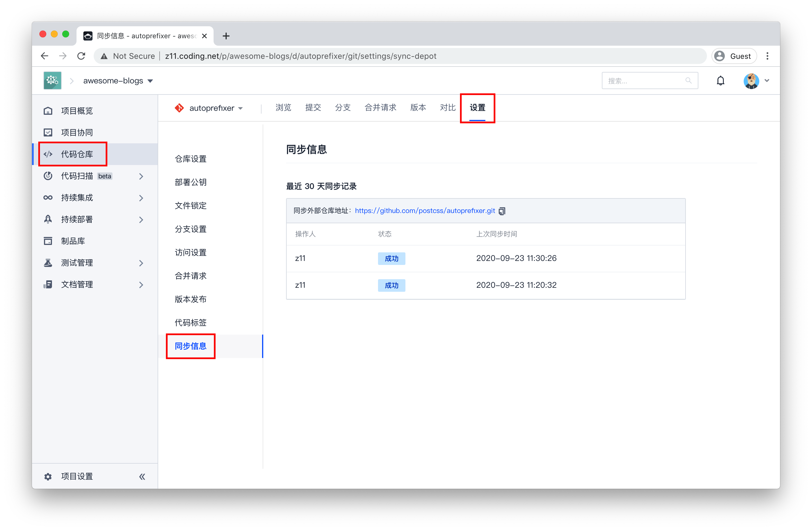Focus the 搜索 search field
Viewport: 812px width, 531px height.
click(649, 81)
